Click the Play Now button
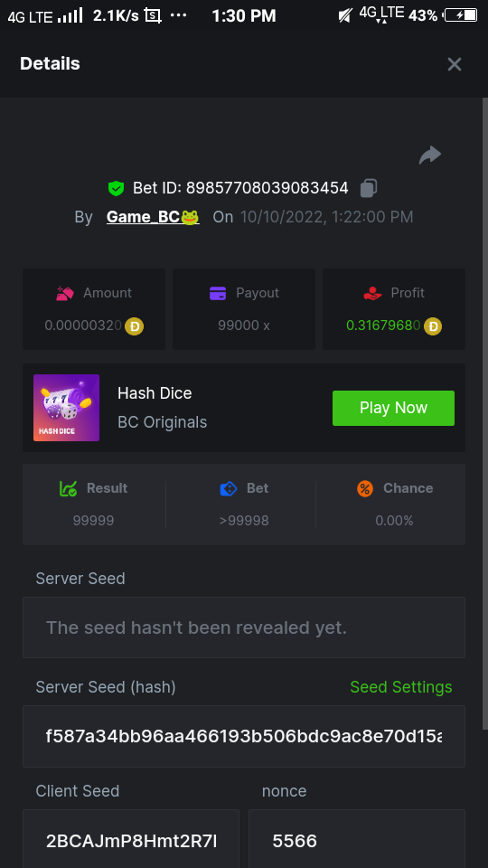 coord(393,408)
